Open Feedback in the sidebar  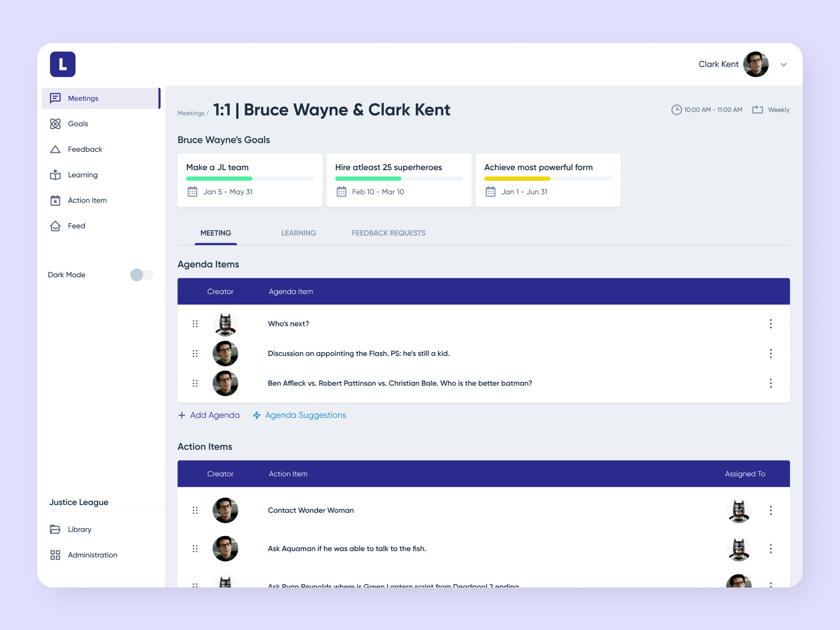(x=85, y=149)
